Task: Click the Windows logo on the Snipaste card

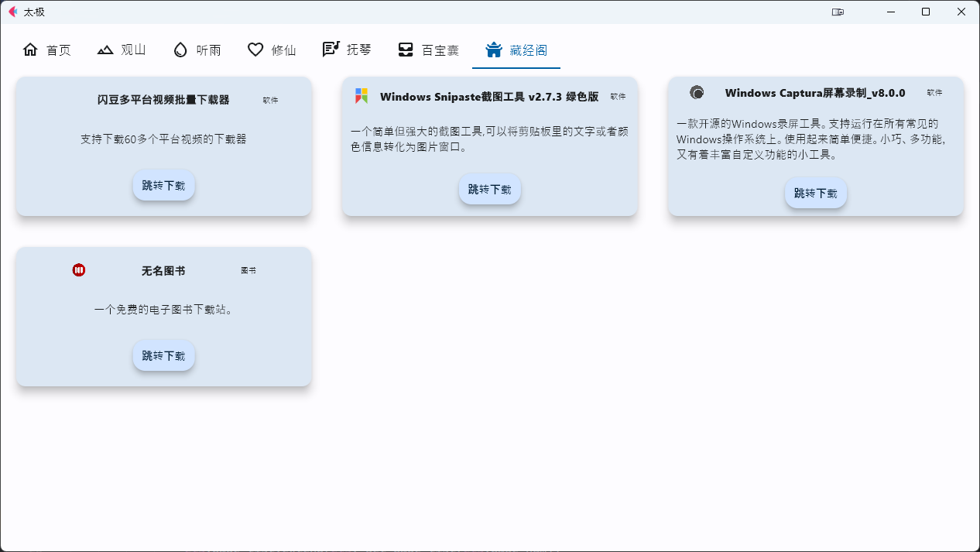Action: (x=361, y=94)
